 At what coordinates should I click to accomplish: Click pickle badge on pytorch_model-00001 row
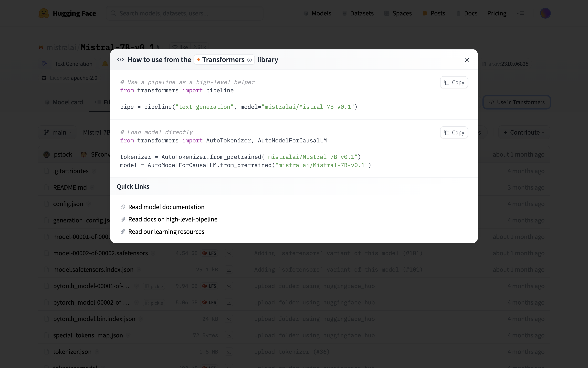tap(154, 286)
